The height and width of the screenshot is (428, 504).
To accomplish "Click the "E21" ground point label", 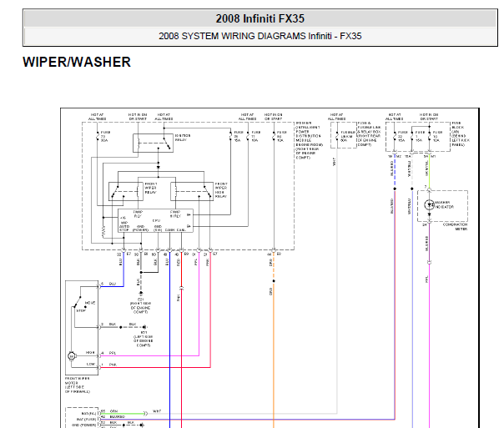I will (x=140, y=300).
